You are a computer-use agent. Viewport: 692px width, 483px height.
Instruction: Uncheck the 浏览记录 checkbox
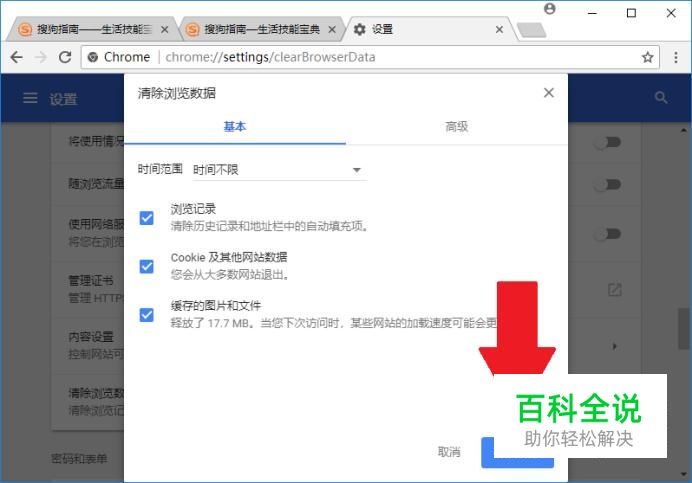click(147, 218)
